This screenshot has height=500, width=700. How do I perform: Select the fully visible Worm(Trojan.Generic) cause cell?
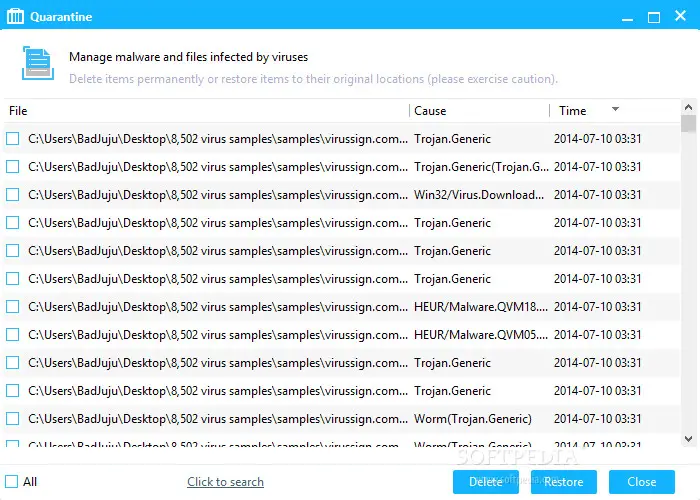coord(473,419)
